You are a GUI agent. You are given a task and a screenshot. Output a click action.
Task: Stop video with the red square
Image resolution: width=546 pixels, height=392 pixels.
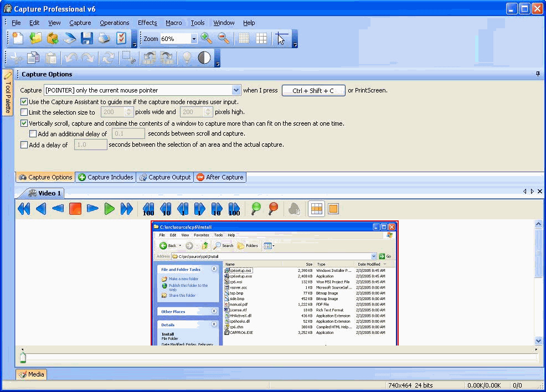point(75,209)
